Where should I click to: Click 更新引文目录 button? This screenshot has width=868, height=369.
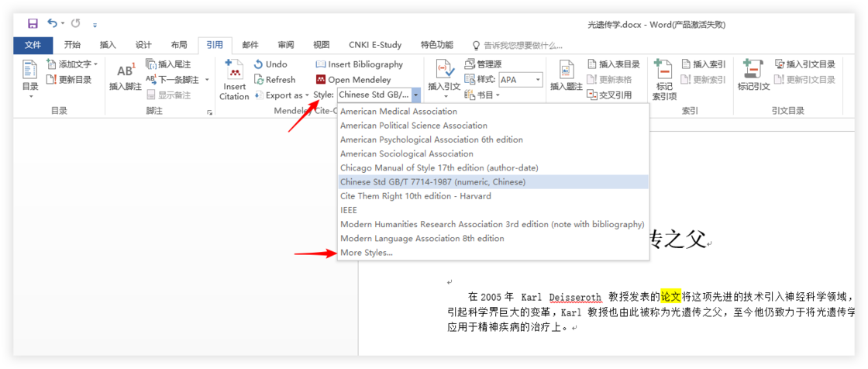[x=805, y=80]
